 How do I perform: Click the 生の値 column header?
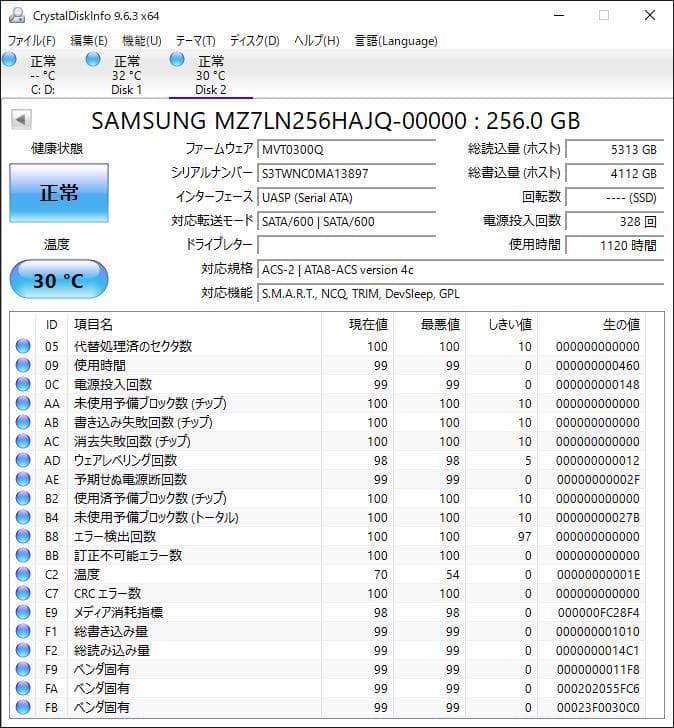[591, 325]
